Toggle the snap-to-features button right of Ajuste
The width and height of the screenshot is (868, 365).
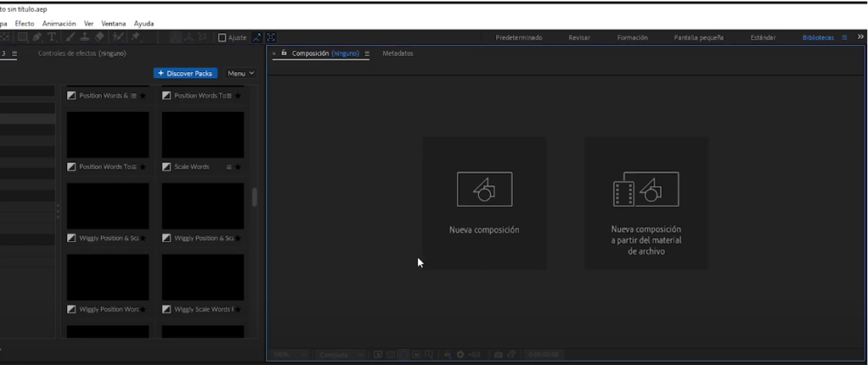click(x=271, y=37)
